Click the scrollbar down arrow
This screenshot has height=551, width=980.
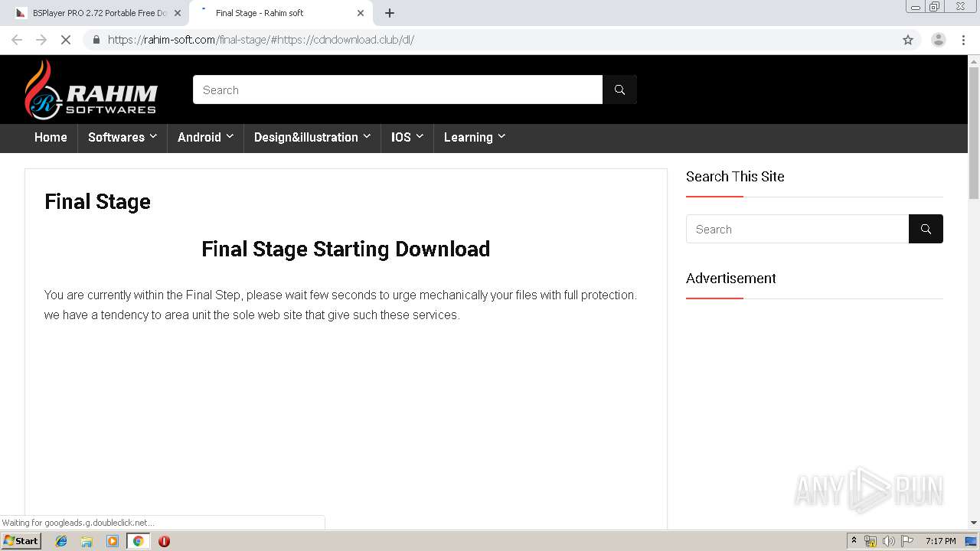974,523
